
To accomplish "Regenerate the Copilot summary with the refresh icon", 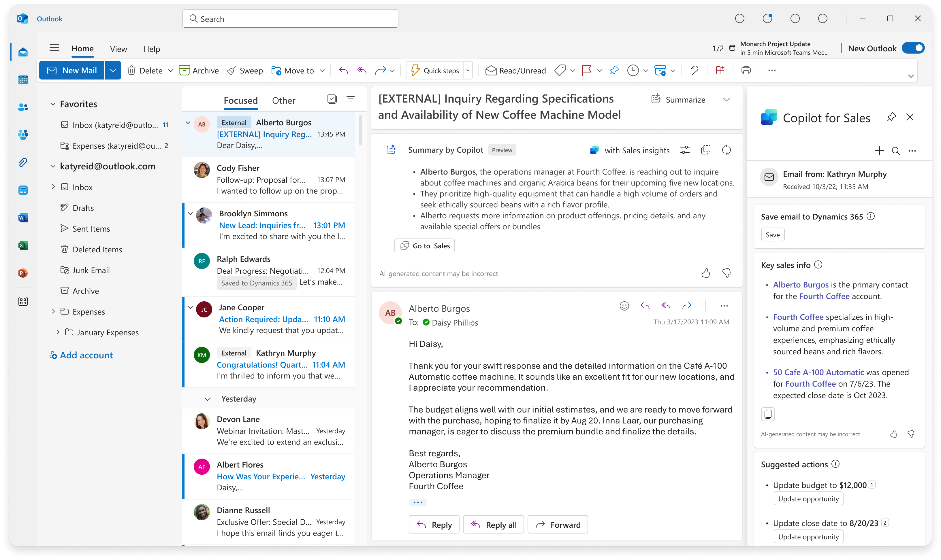I will (x=726, y=150).
